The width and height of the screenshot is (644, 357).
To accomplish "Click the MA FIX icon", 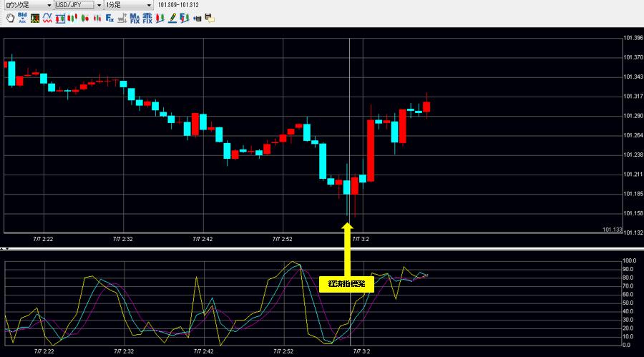I will 135,18.
